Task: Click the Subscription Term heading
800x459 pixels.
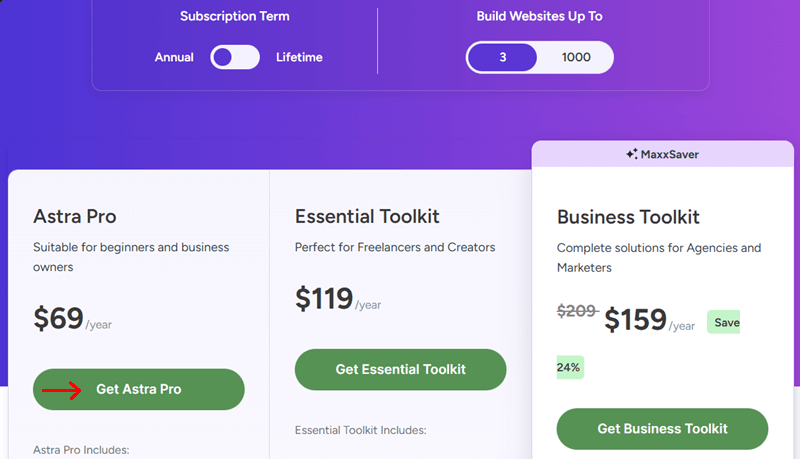Action: point(234,16)
